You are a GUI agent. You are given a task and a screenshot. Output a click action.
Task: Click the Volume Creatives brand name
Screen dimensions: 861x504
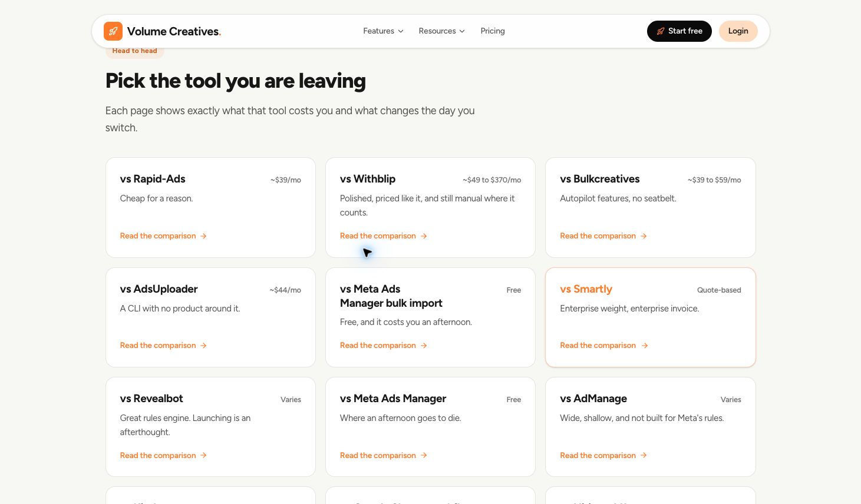pos(174,32)
